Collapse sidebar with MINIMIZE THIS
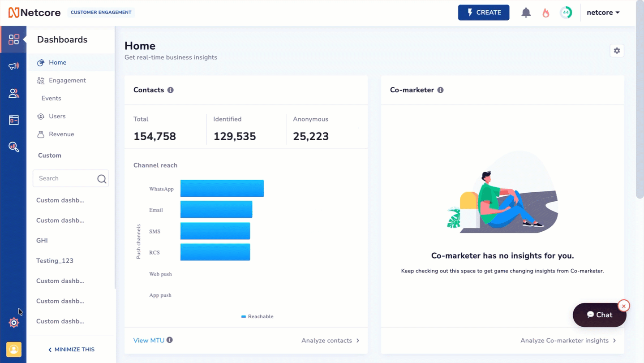The width and height of the screenshot is (644, 363). coord(71,350)
